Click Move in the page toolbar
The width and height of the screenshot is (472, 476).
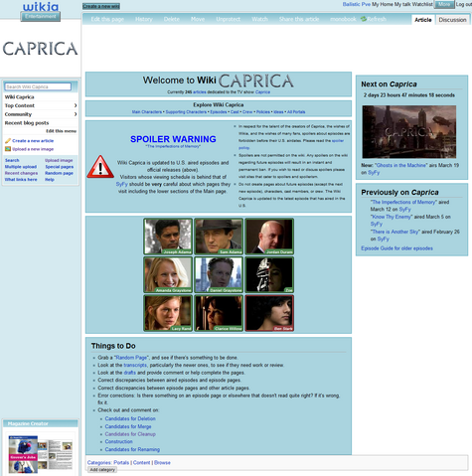(198, 19)
